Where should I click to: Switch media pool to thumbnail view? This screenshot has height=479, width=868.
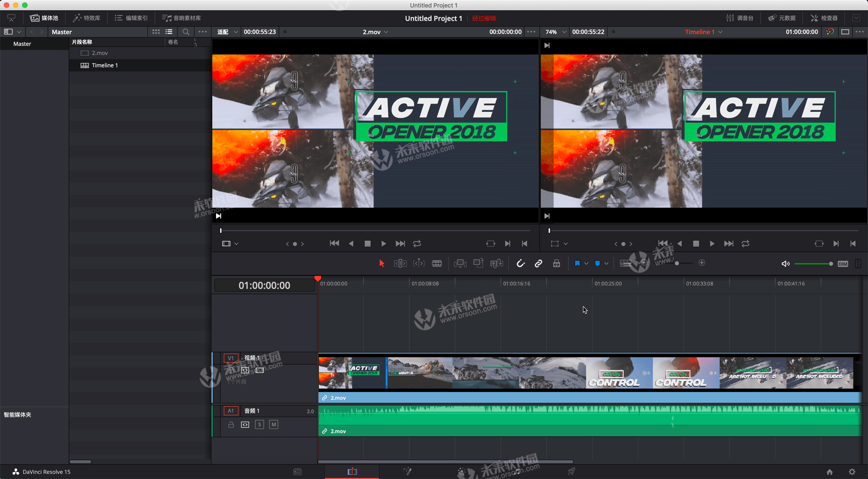156,32
